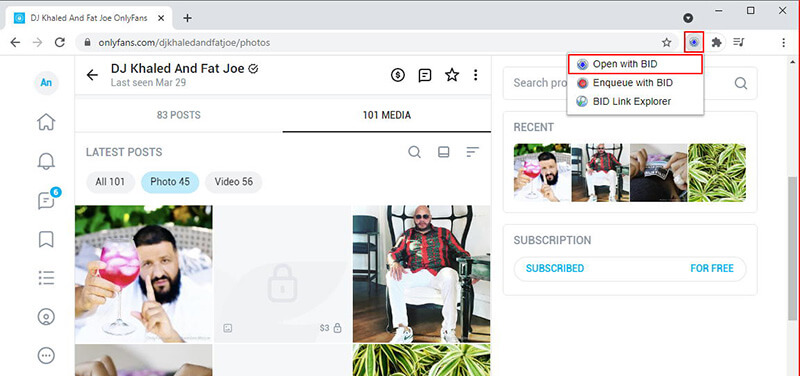This screenshot has height=376, width=800.
Task: Open second RECENT thumbnail of seated man
Action: [x=601, y=172]
